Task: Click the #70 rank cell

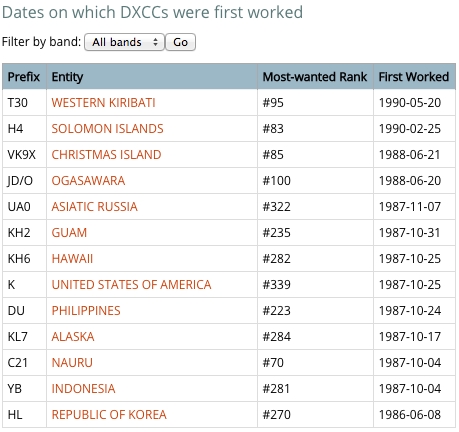Action: (x=315, y=363)
